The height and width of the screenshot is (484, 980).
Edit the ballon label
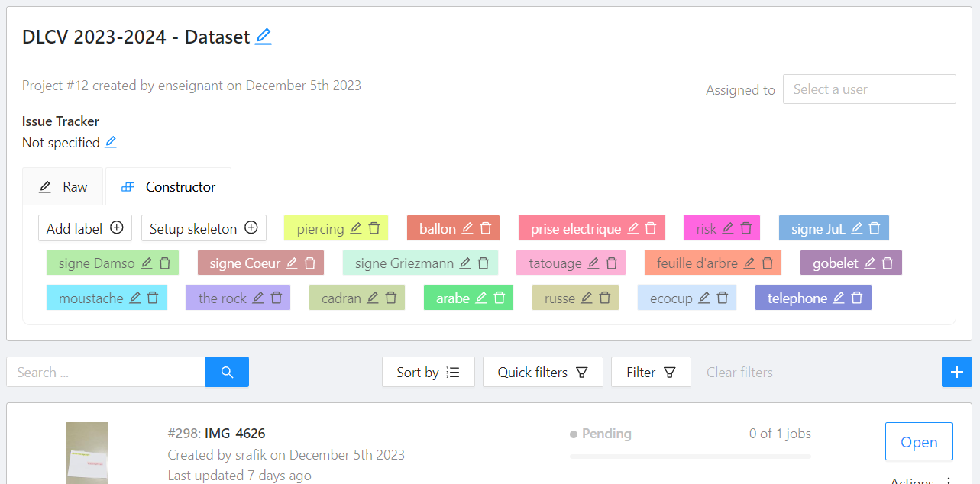pos(467,228)
